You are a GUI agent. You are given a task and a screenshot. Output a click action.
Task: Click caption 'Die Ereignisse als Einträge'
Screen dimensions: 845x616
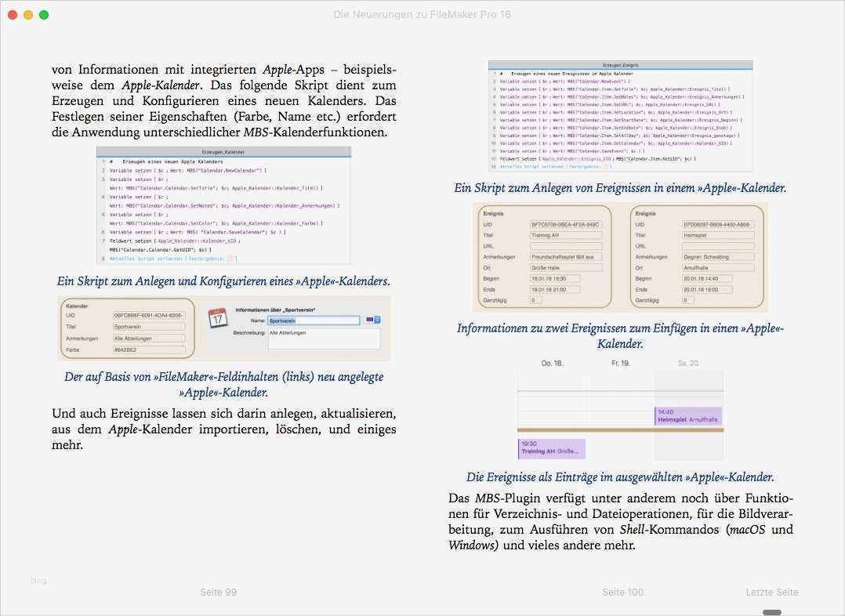coord(620,477)
